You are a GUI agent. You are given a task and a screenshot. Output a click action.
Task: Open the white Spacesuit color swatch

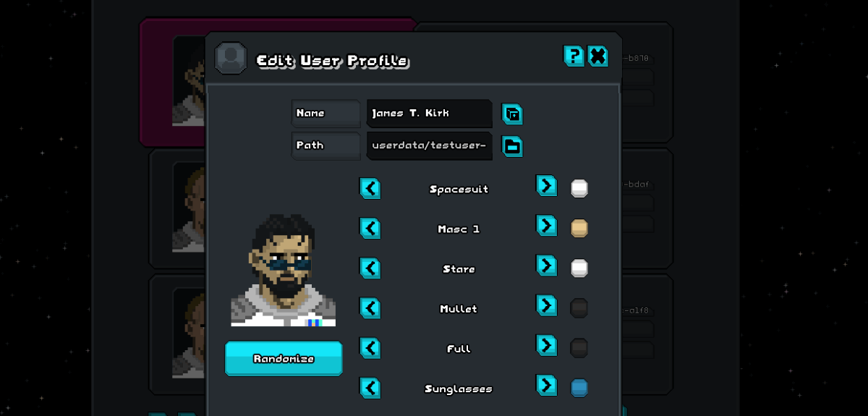coord(579,189)
